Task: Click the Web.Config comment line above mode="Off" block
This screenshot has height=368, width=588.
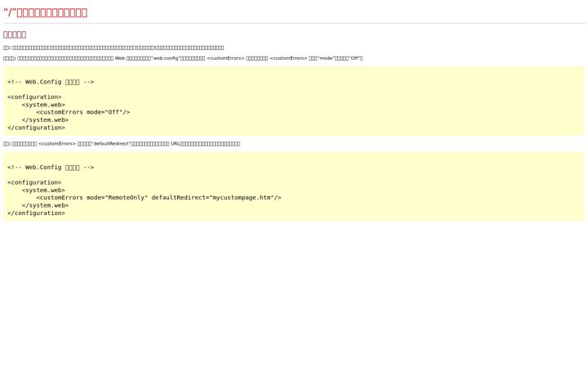Action: point(51,82)
